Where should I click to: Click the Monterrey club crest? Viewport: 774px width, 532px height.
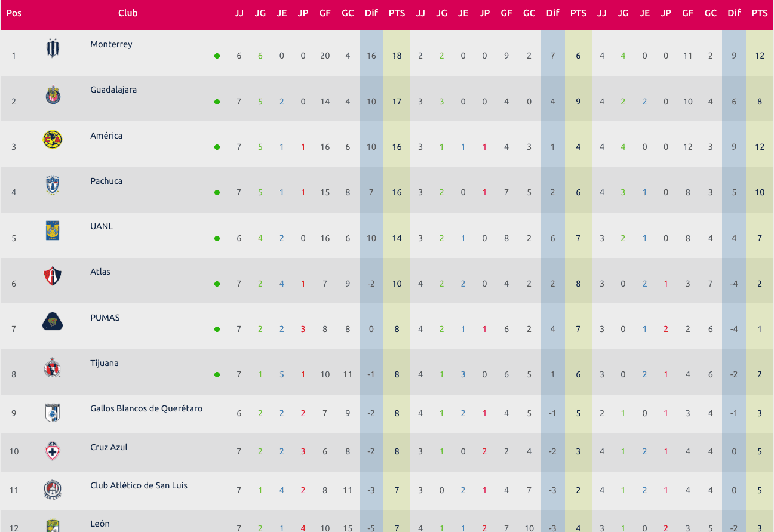[53, 48]
